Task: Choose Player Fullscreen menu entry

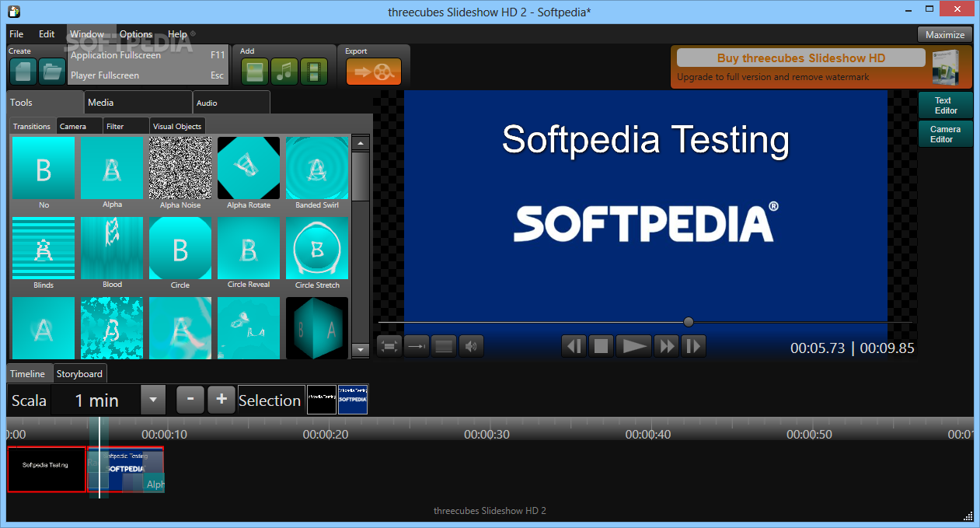Action: pyautogui.click(x=148, y=75)
